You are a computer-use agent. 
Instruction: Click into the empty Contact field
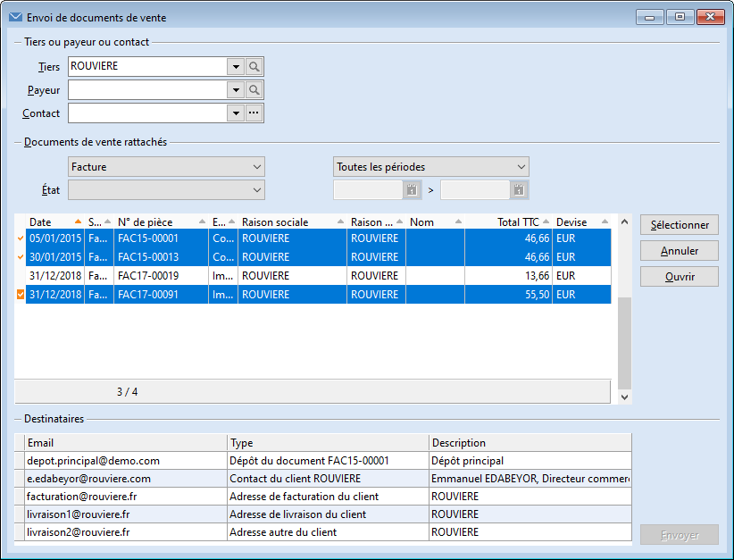click(147, 113)
